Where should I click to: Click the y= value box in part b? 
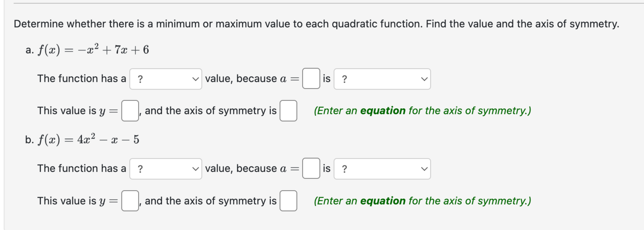point(130,201)
